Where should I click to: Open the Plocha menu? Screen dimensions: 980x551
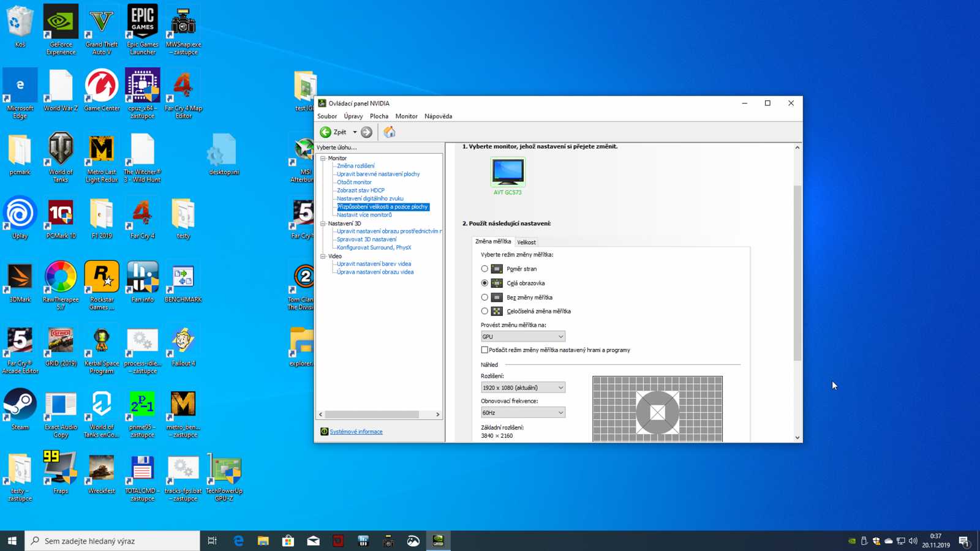[379, 116]
